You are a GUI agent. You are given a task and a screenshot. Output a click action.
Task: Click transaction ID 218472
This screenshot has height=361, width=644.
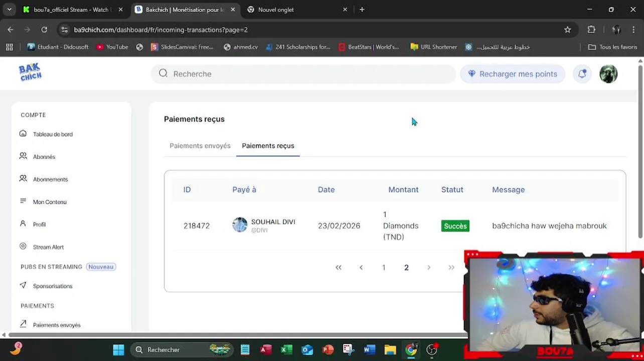(x=197, y=226)
